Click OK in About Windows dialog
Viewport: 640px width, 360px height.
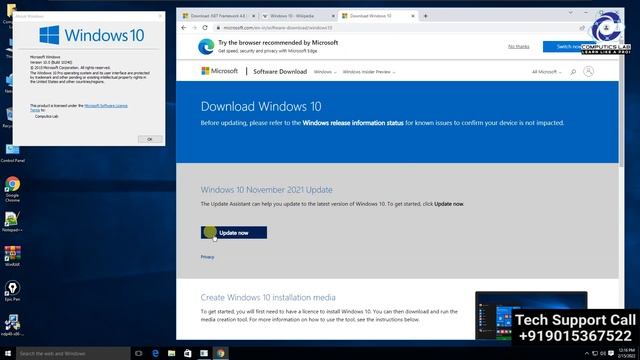[149, 139]
